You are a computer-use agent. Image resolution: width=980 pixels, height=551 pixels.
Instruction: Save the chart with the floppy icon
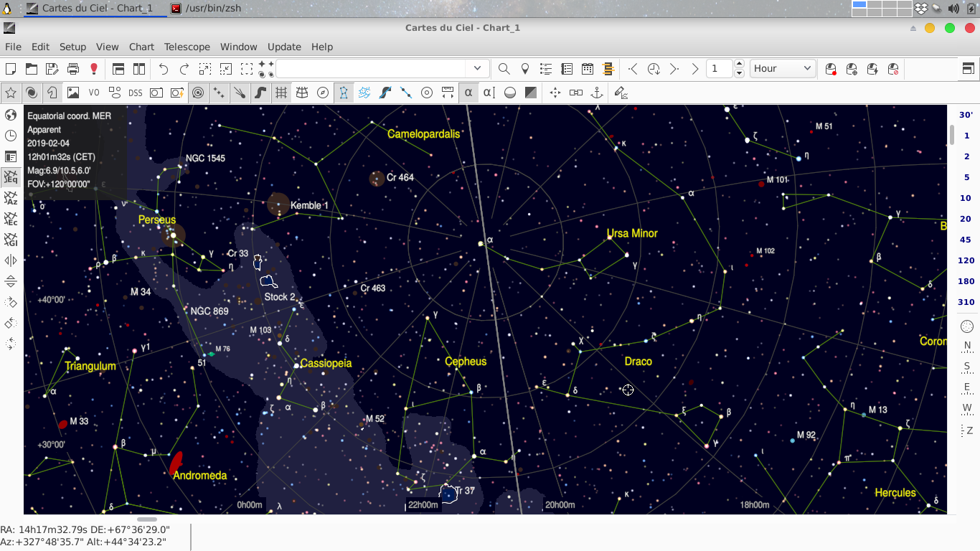point(52,69)
